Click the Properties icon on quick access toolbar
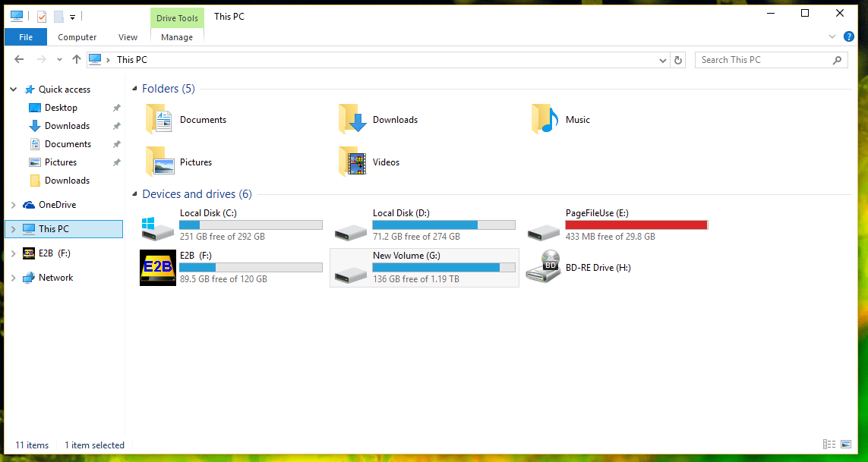868x462 pixels. tap(40, 16)
